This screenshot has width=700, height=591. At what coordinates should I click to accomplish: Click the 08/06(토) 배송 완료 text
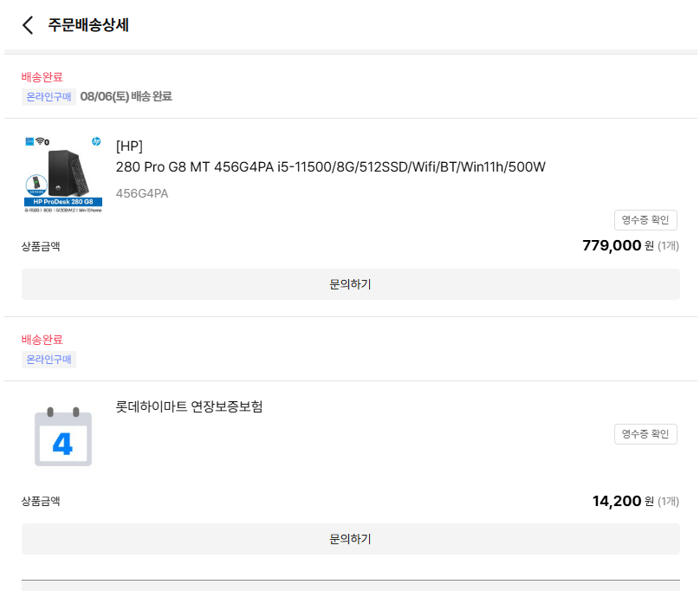126,96
